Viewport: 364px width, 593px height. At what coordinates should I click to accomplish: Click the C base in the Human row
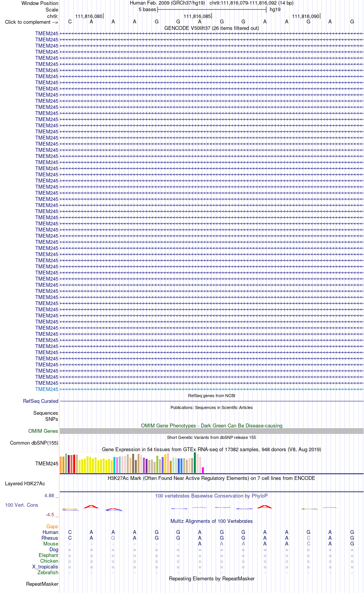[70, 532]
